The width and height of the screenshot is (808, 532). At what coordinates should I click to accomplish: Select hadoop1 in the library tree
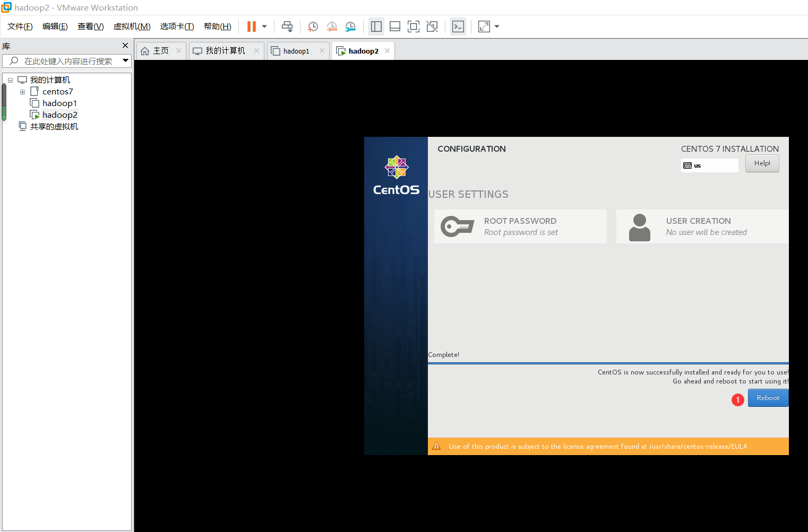click(x=59, y=103)
